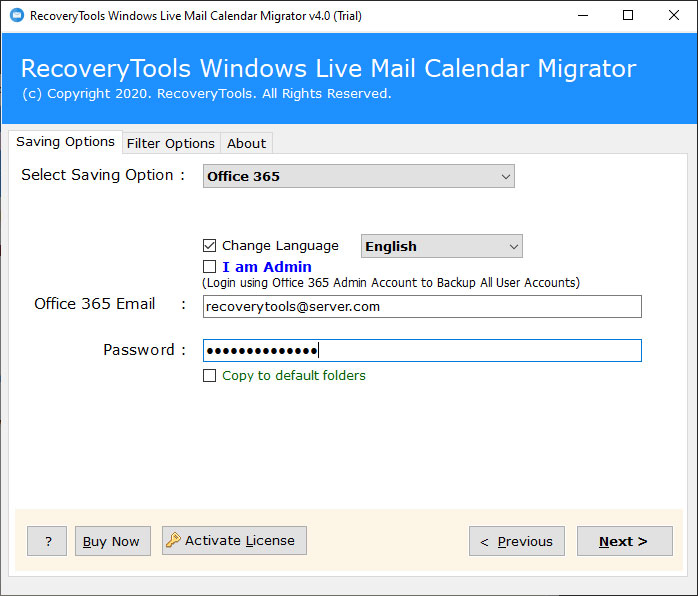Click the Buy Now button
The image size is (698, 596).
click(x=113, y=541)
